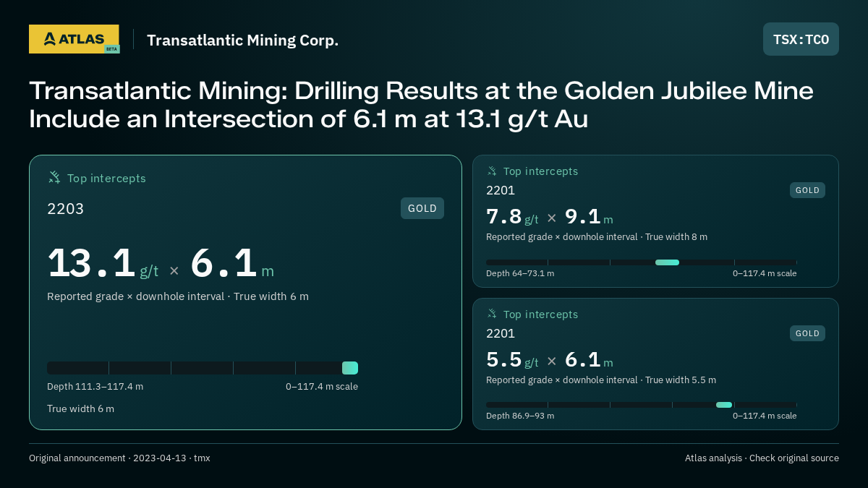Click the GOLD tag in the 5.5 g/t card

(x=807, y=333)
